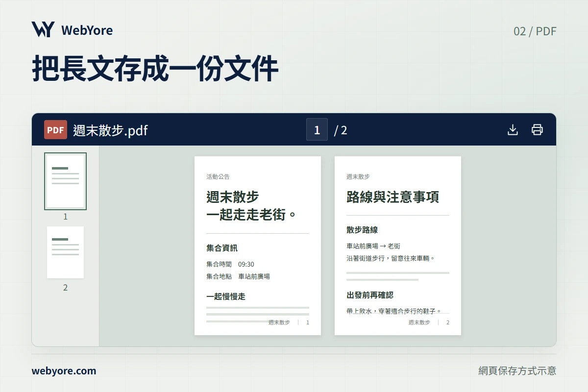This screenshot has width=588, height=392.
Task: Click the 車站前廣場 → 老街 line
Action: pyautogui.click(x=373, y=246)
